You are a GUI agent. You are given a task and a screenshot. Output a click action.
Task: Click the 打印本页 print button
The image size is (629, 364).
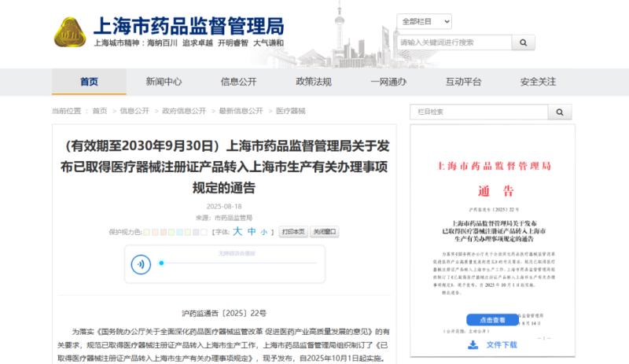[293, 232]
